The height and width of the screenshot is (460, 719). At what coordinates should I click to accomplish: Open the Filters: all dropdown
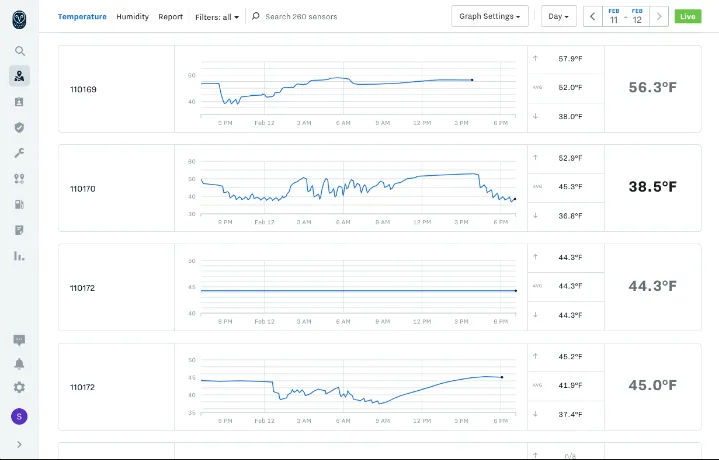coord(217,17)
